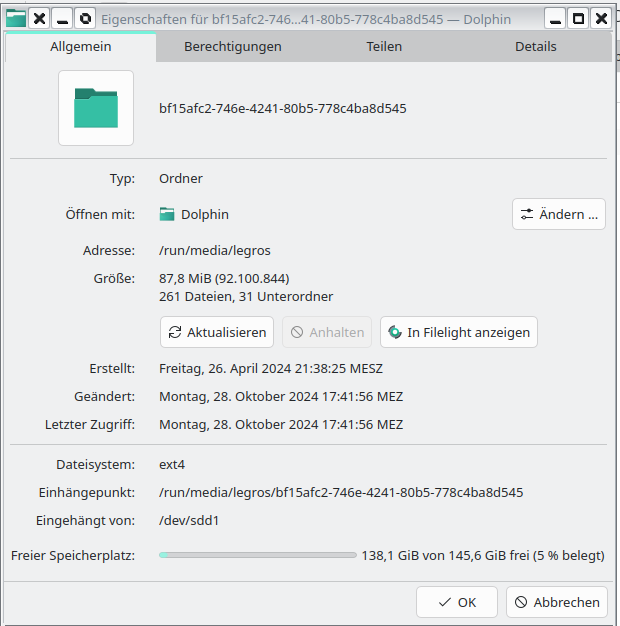Confirm the dialog with OK
This screenshot has width=620, height=626.
click(x=457, y=602)
